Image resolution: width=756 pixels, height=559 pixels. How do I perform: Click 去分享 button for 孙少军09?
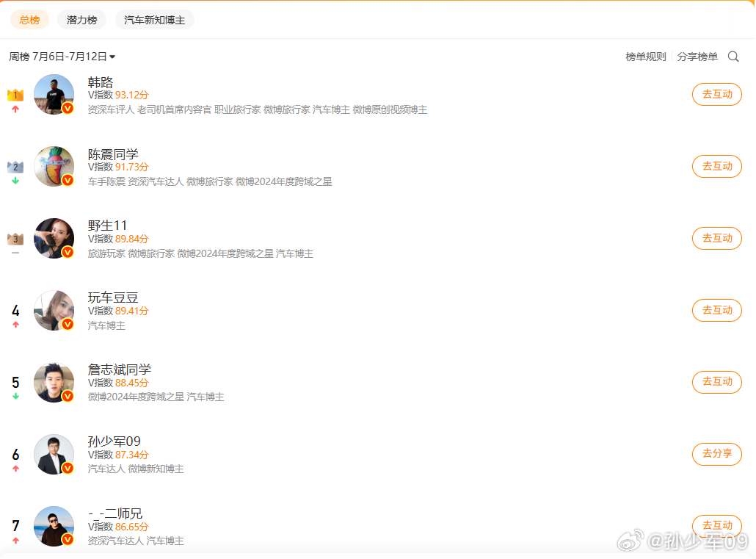pyautogui.click(x=717, y=453)
